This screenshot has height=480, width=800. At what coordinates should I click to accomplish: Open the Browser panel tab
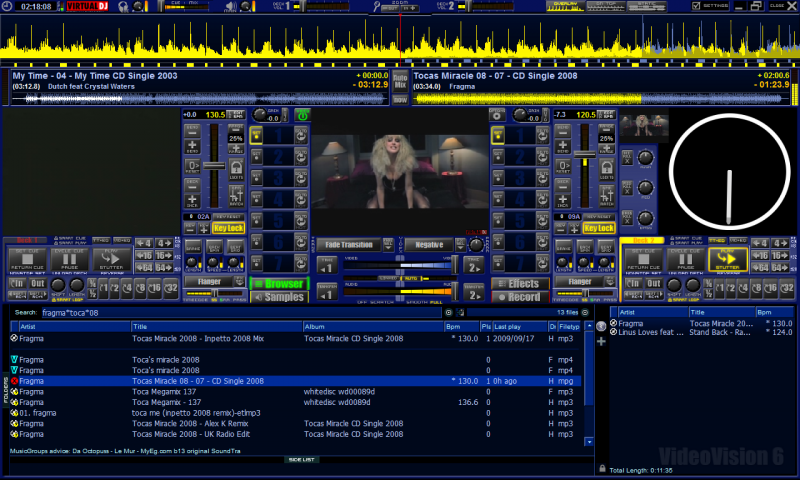coord(279,284)
